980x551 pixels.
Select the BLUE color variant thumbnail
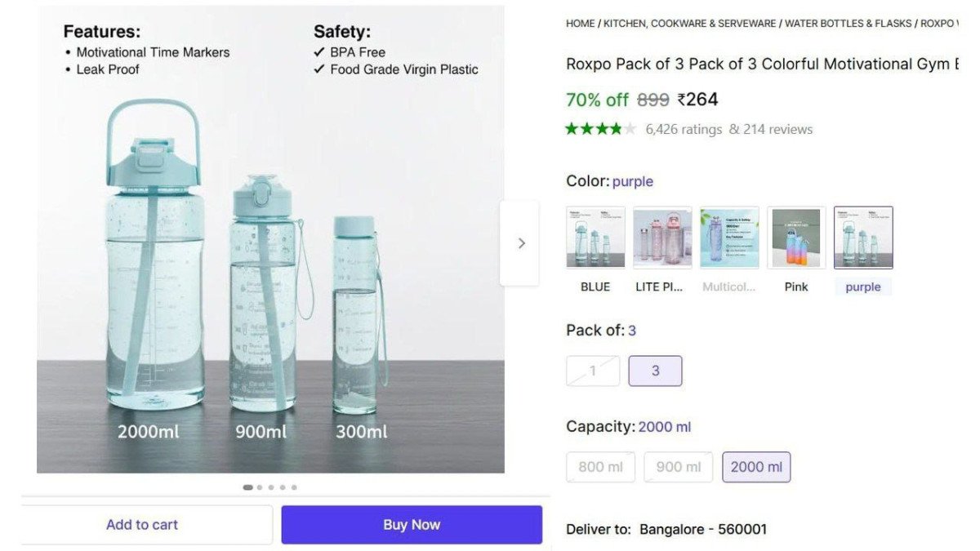click(595, 238)
